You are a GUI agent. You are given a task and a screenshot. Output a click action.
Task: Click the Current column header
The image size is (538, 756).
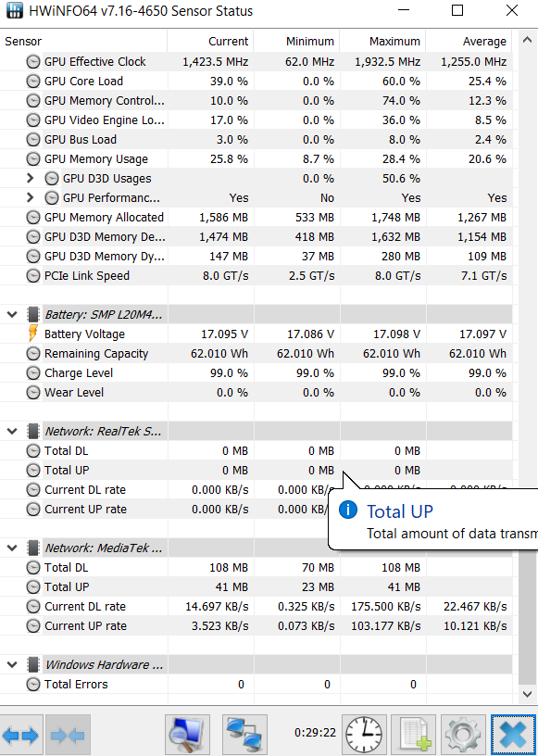pos(210,41)
